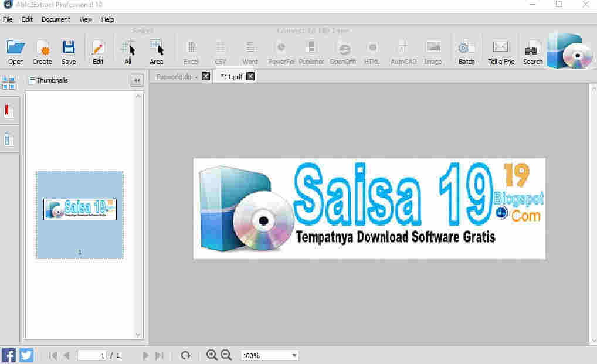Share via the Twitter icon
597x364 pixels.
[x=26, y=355]
